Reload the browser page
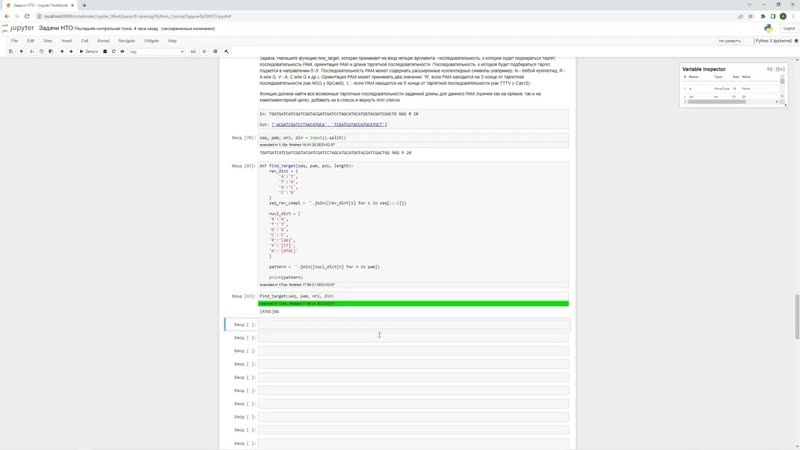800x450 pixels. 27,16
